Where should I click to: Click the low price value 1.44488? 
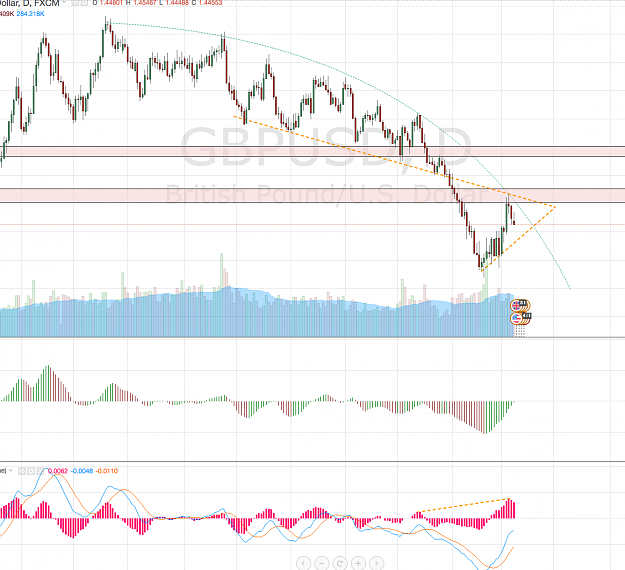click(178, 3)
